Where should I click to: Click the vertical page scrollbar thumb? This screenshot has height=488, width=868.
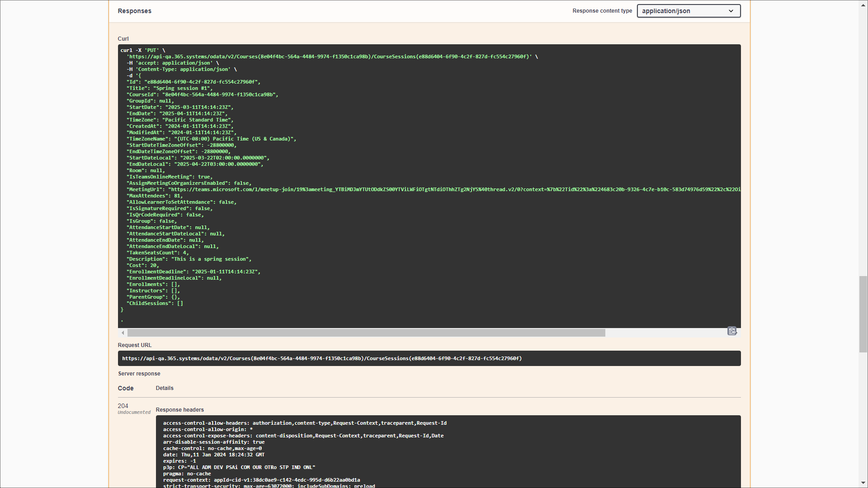pyautogui.click(x=863, y=314)
